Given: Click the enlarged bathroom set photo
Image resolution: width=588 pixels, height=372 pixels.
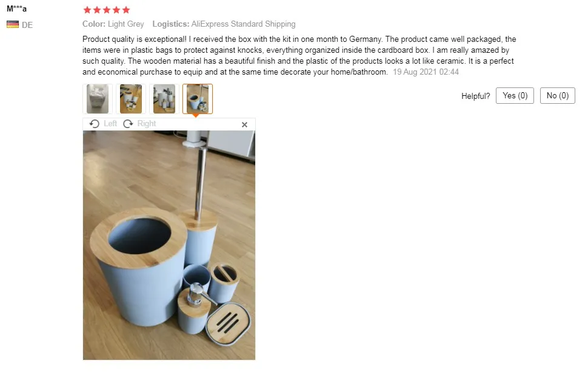Looking at the screenshot, I should (169, 245).
